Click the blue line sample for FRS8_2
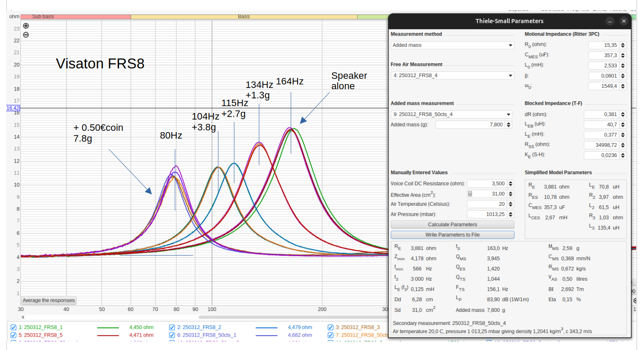644x350 pixels. pyautogui.click(x=266, y=327)
